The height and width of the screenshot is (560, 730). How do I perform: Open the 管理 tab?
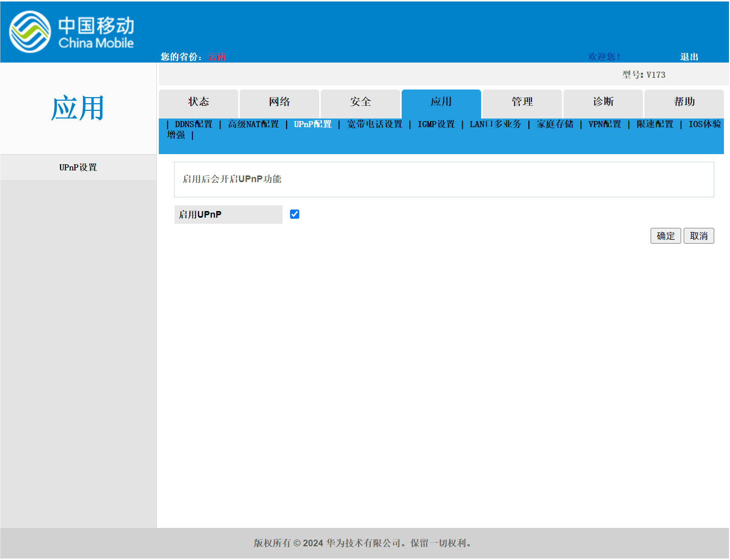522,102
